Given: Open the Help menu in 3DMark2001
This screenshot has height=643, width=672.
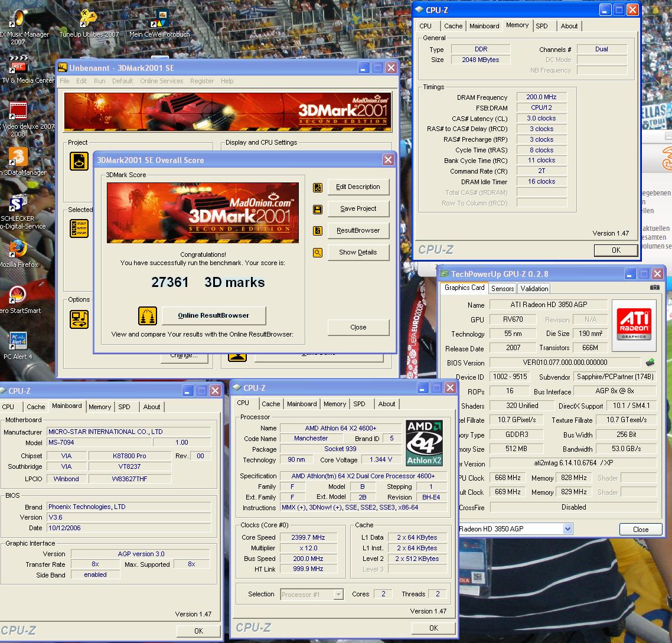Looking at the screenshot, I should (x=227, y=81).
